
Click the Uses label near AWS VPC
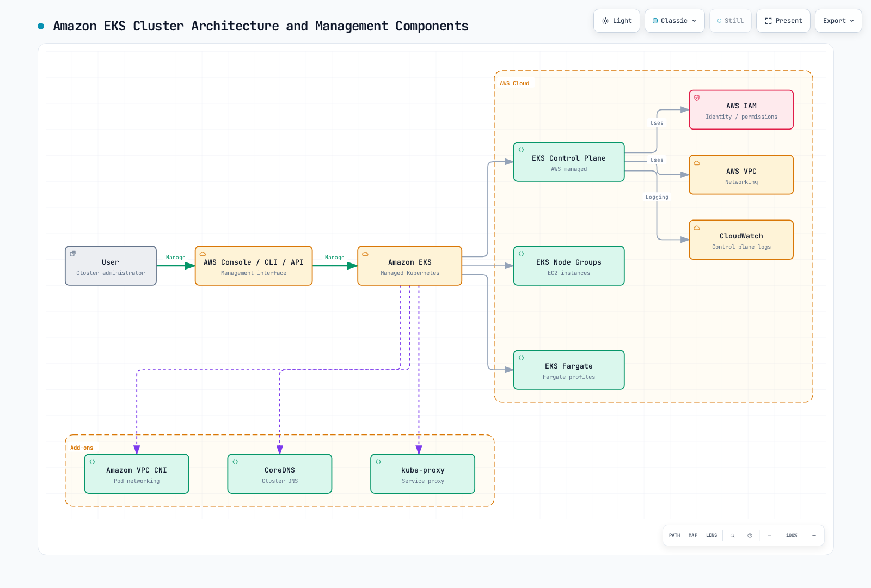(657, 160)
